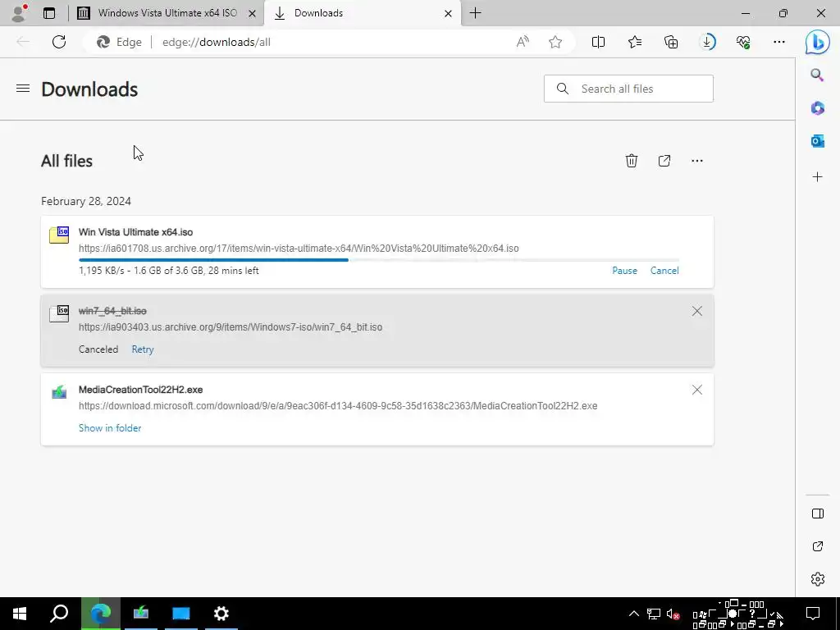Image resolution: width=840 pixels, height=630 pixels.
Task: Show hidden system tray icons
Action: coord(634,614)
